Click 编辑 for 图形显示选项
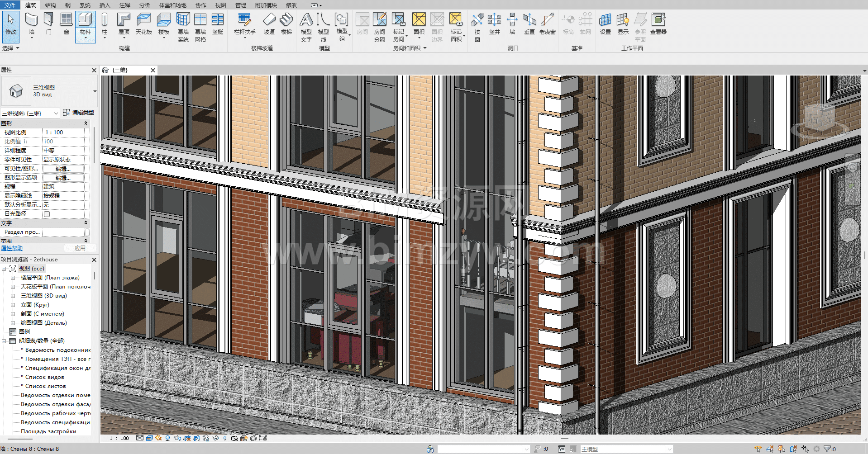The image size is (868, 454). [x=63, y=178]
